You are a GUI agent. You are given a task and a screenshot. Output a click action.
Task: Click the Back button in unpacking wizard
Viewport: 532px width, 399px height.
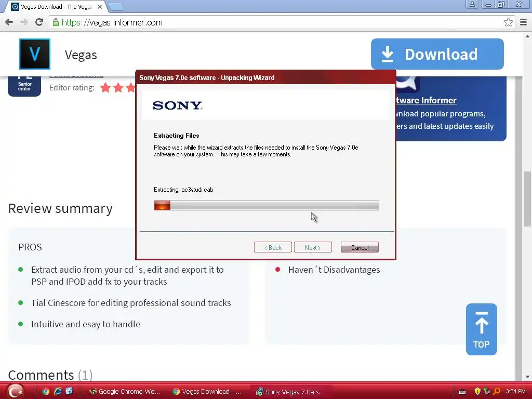click(x=273, y=247)
